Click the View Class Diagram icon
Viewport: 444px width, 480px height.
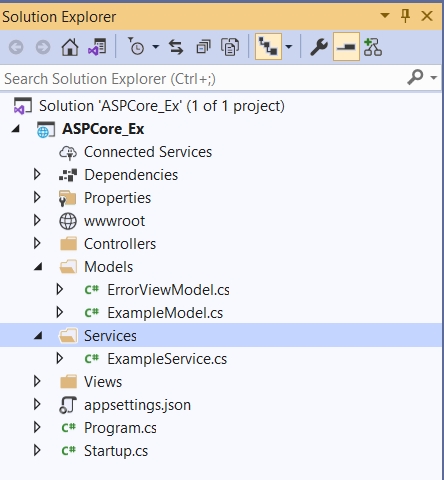click(373, 47)
